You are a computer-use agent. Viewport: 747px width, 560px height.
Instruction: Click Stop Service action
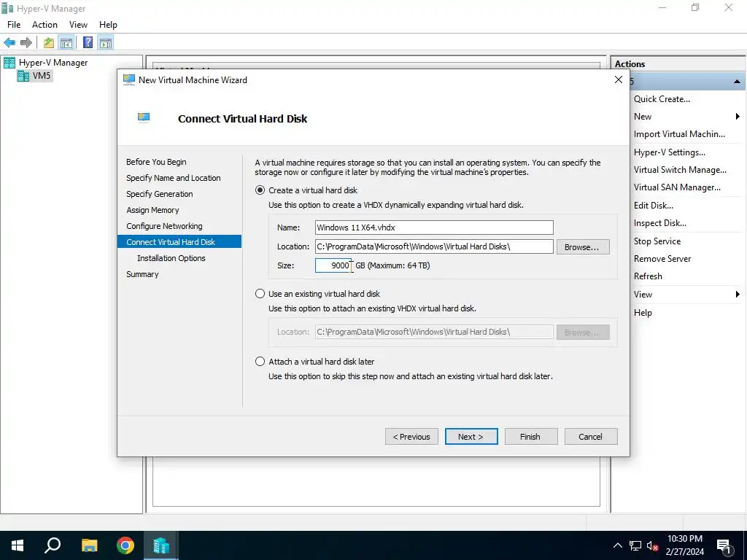tap(657, 241)
